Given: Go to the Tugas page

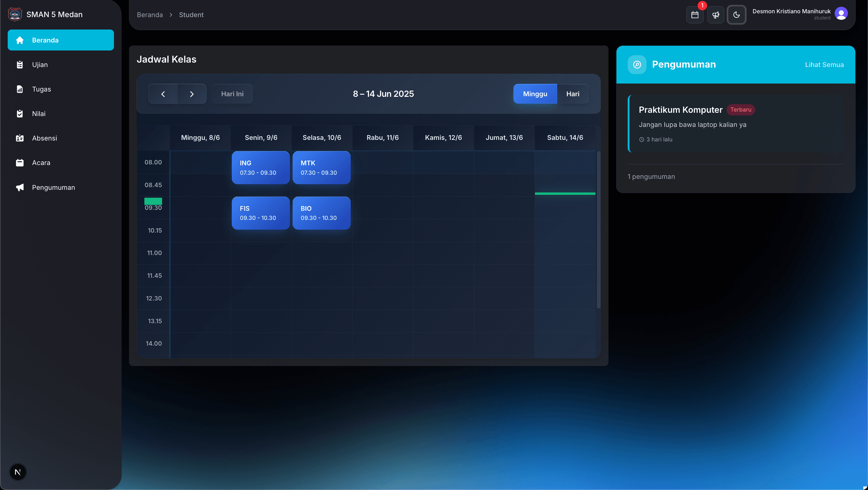Looking at the screenshot, I should point(61,89).
